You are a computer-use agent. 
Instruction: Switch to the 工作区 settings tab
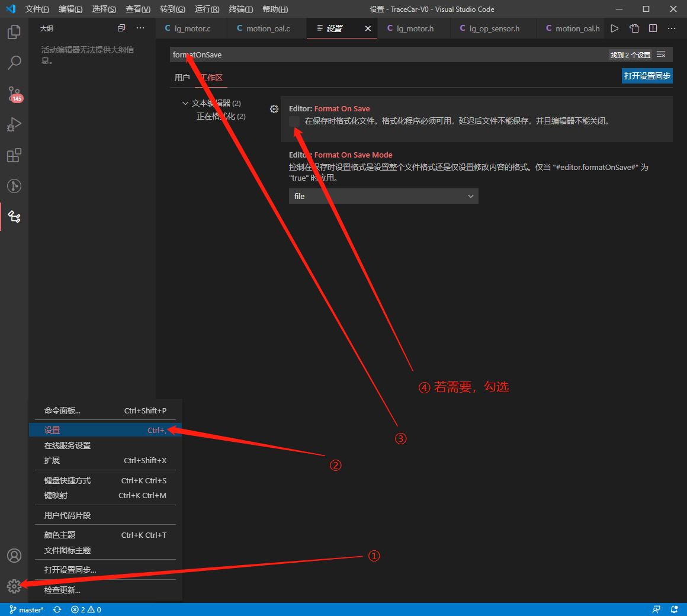point(211,78)
